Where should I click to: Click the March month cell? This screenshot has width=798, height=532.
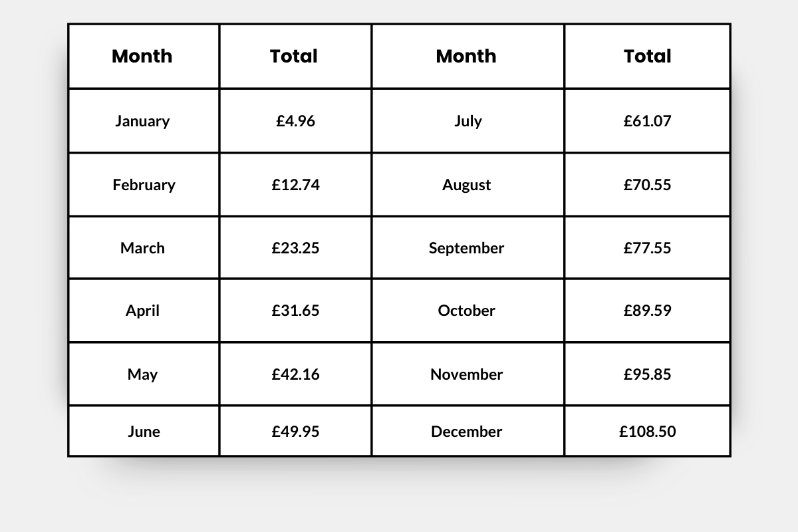click(142, 248)
